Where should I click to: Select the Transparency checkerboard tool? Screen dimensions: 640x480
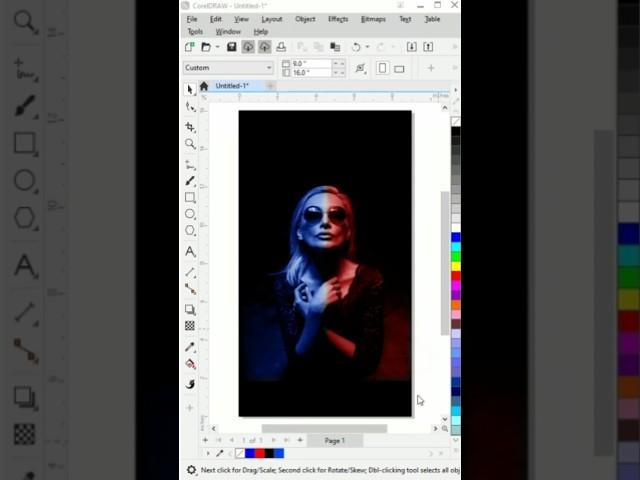(190, 326)
